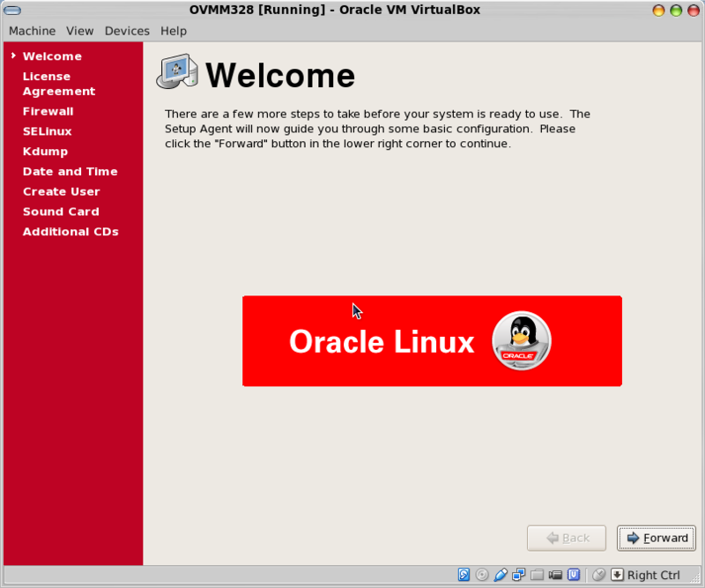Click the window menu icon in title bar
Screen dimensions: 705x588
click(12, 10)
